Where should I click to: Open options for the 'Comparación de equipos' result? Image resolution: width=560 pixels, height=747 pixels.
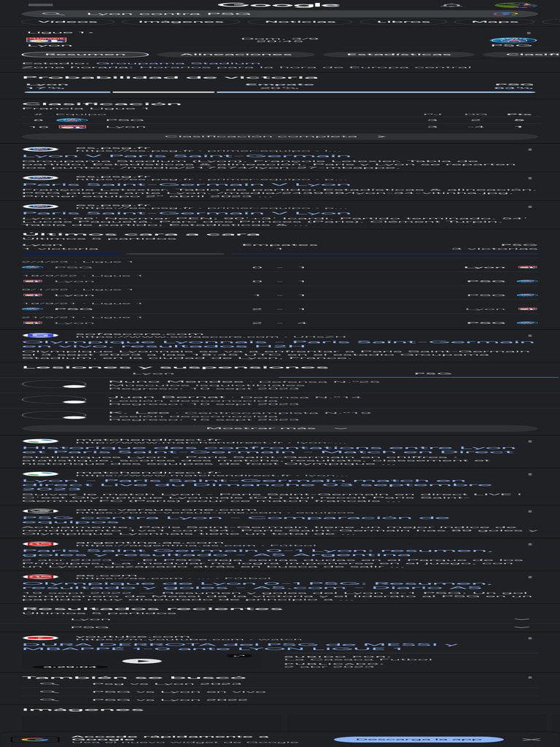[530, 511]
